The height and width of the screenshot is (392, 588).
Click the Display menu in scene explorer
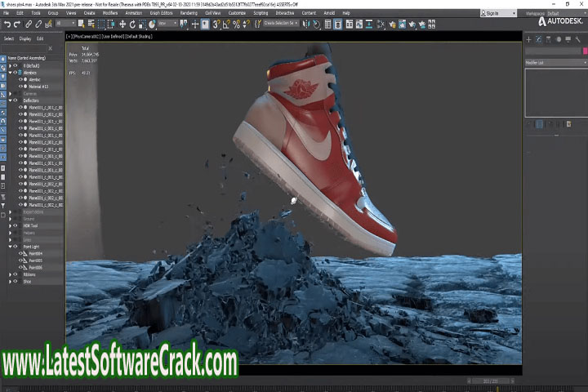[x=25, y=38]
